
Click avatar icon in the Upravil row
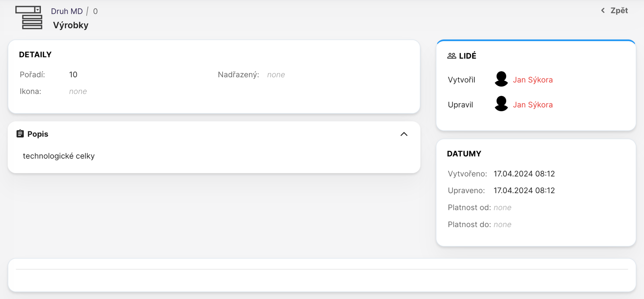click(x=501, y=104)
